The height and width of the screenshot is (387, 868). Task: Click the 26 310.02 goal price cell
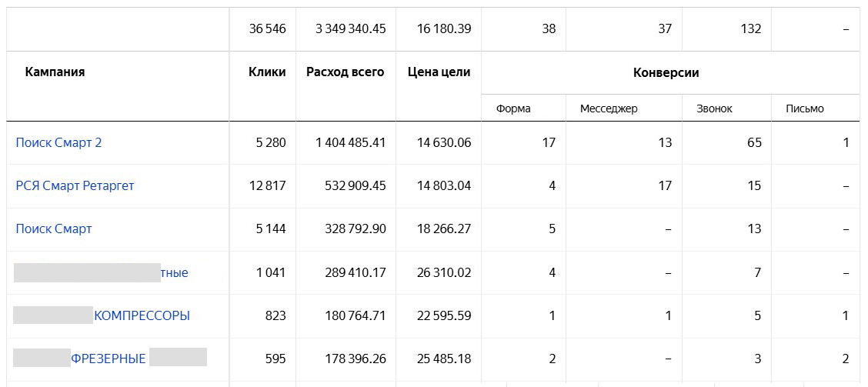click(x=444, y=273)
